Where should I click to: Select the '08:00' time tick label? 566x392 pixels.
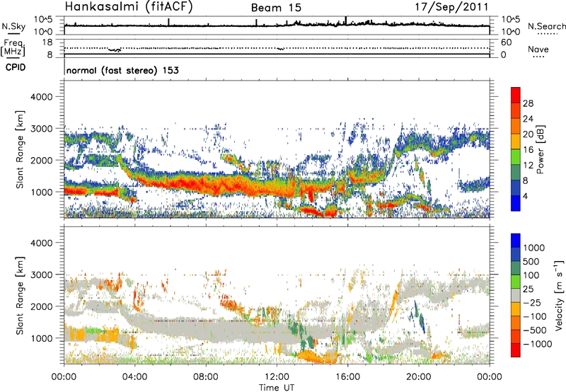[x=206, y=377]
